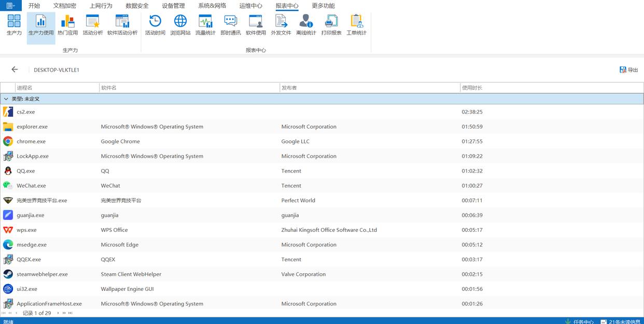This screenshot has height=324, width=644.
Task: Go back using the left arrow
Action: tap(15, 69)
